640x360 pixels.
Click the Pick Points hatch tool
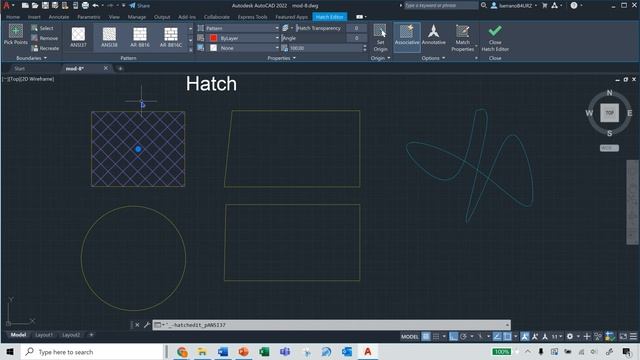16,34
